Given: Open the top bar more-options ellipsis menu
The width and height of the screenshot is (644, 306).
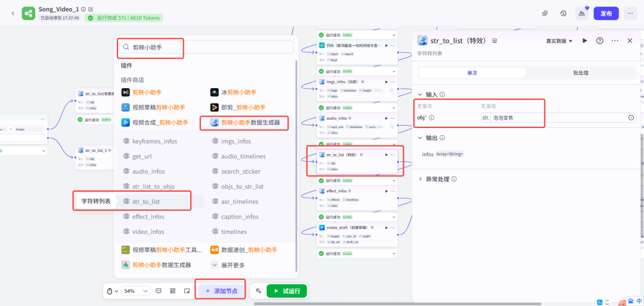Looking at the screenshot, I should [x=630, y=13].
